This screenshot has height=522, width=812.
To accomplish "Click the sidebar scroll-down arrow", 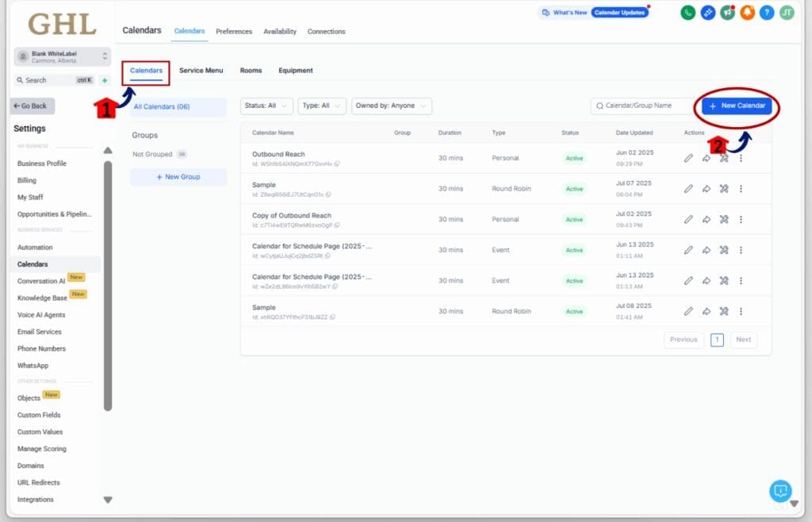I will point(108,500).
